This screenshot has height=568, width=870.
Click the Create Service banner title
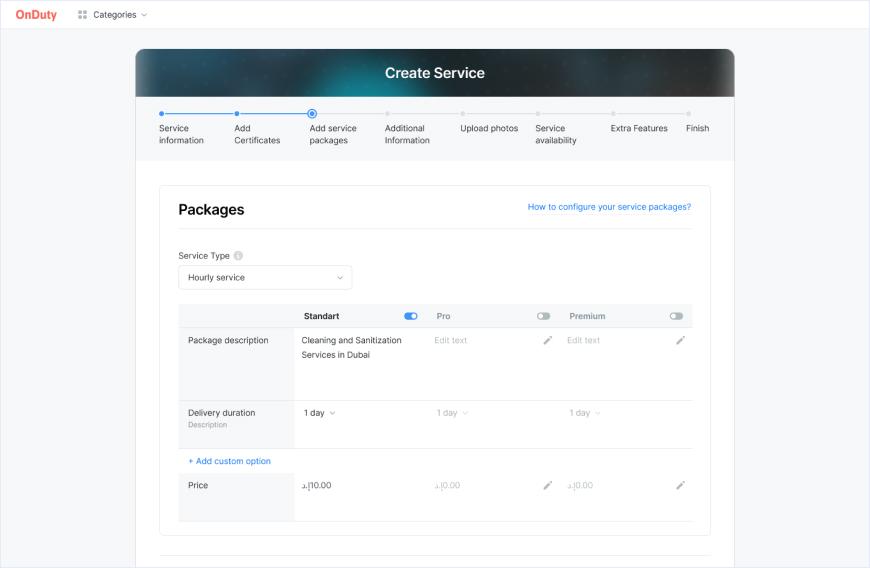click(x=435, y=73)
